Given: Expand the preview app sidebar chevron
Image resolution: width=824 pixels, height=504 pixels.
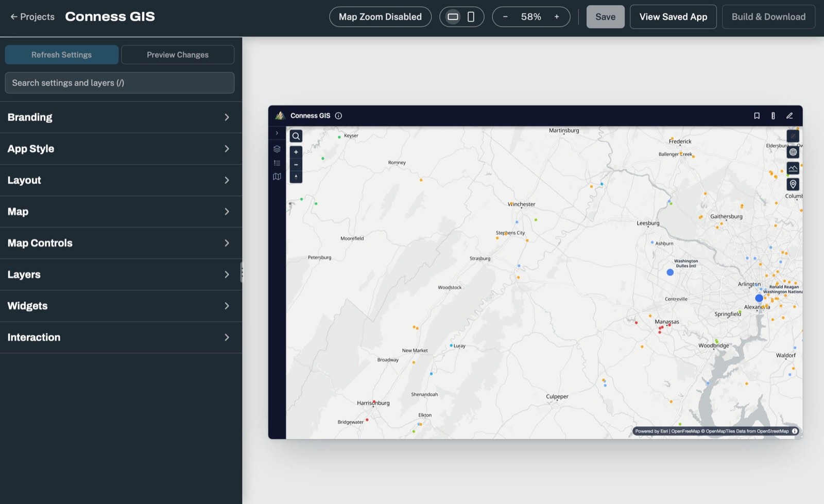Looking at the screenshot, I should tap(277, 133).
